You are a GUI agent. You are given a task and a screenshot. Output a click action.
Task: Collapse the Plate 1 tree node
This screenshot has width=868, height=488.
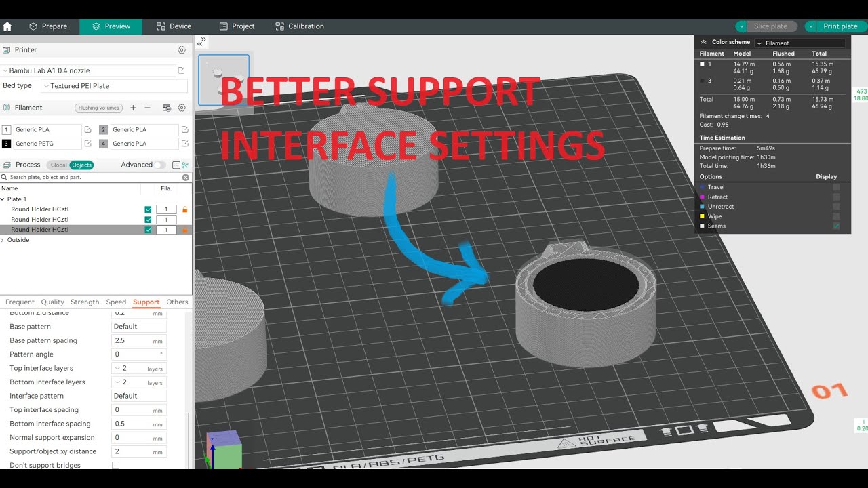tap(3, 199)
